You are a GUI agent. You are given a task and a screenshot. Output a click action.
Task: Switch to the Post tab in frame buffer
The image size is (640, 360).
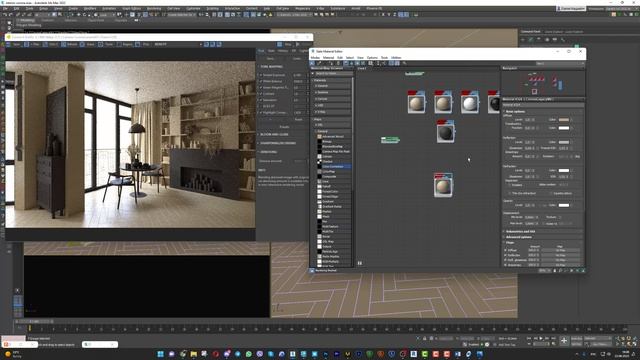pyautogui.click(x=261, y=51)
